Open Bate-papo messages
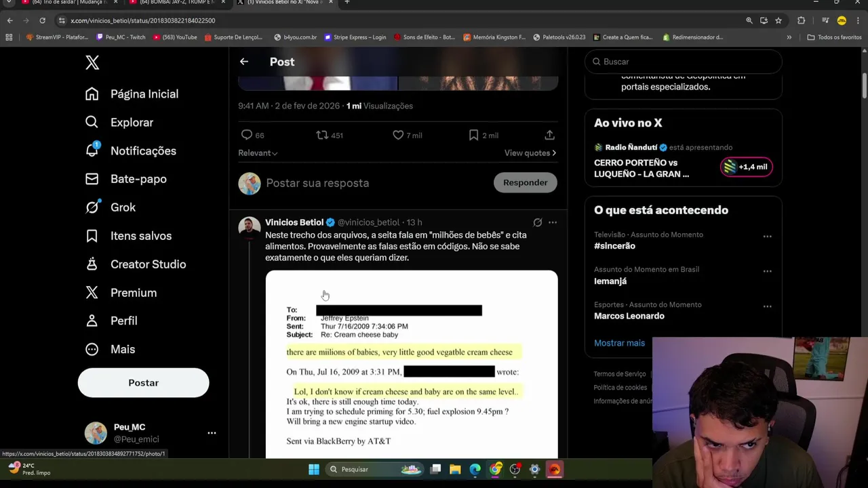This screenshot has height=488, width=868. [x=126, y=179]
